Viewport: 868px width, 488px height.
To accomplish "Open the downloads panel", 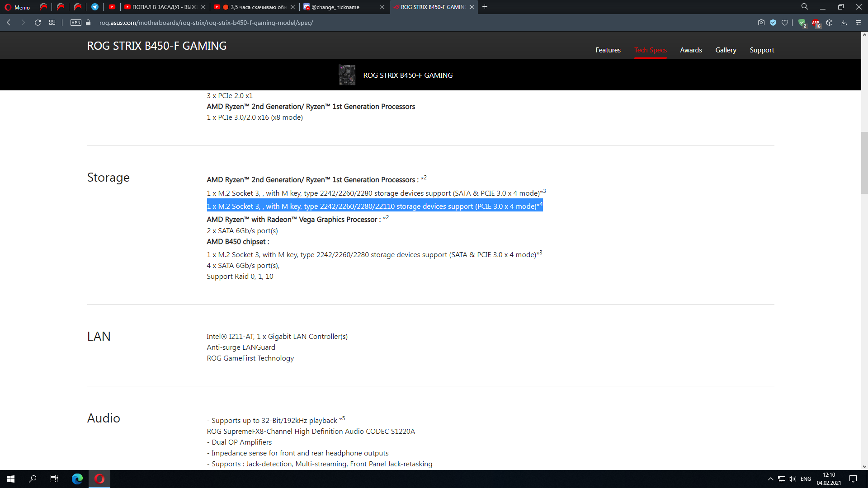I will pos(844,23).
